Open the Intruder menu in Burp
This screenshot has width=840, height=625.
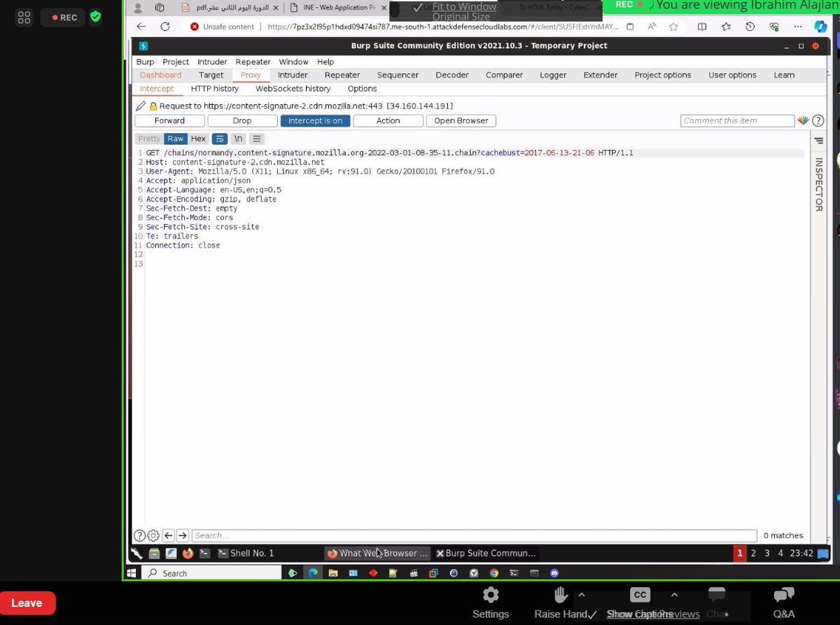pos(212,61)
